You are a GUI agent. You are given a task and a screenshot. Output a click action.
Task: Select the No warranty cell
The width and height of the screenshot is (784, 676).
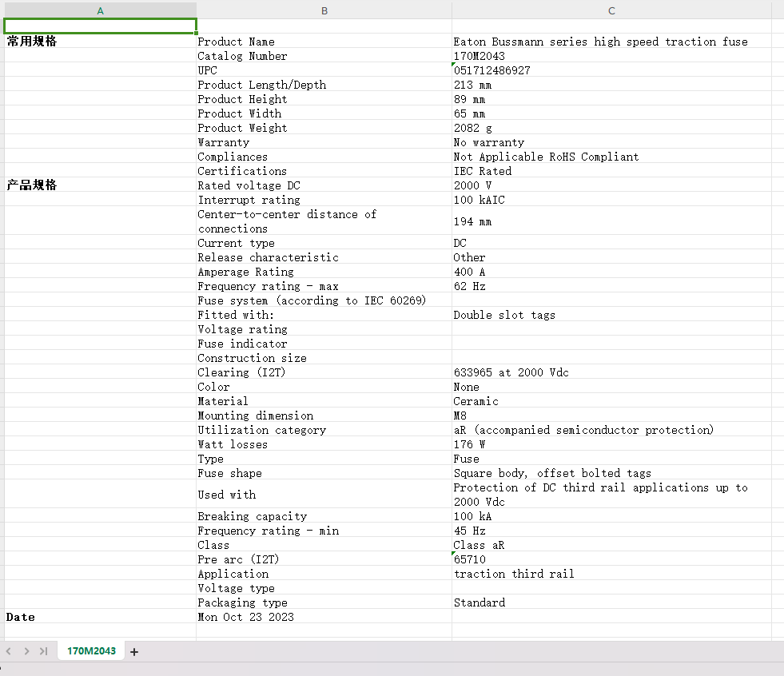[x=611, y=142]
